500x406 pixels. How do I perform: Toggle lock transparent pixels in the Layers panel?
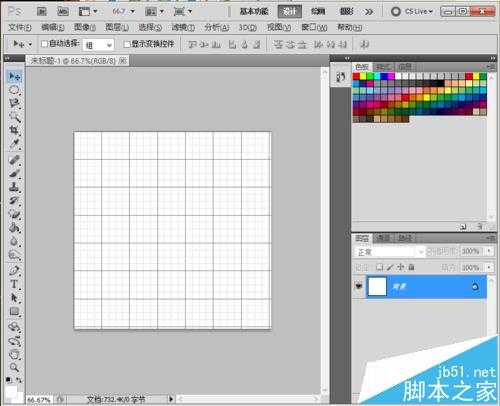[379, 267]
